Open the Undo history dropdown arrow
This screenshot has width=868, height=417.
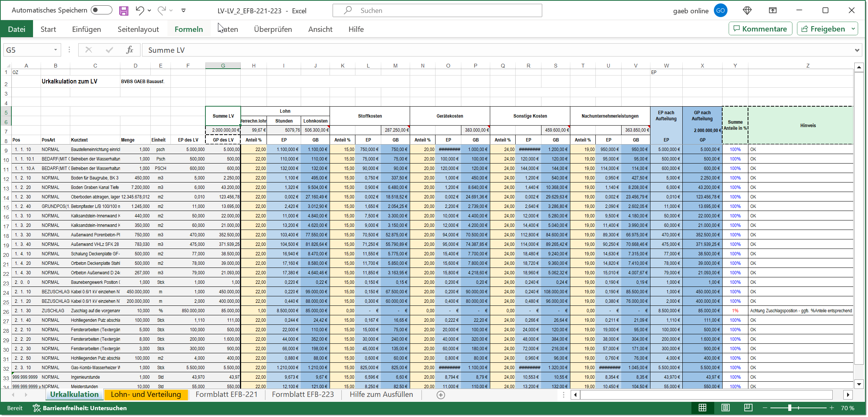pos(149,11)
